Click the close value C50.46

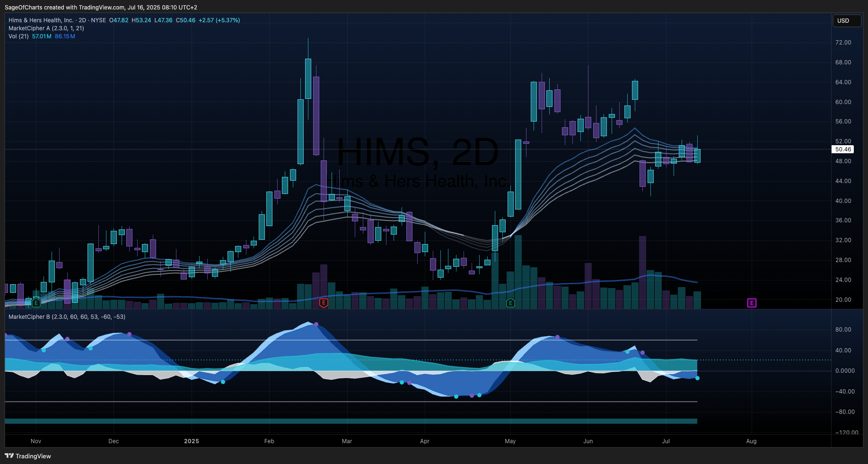[185, 20]
